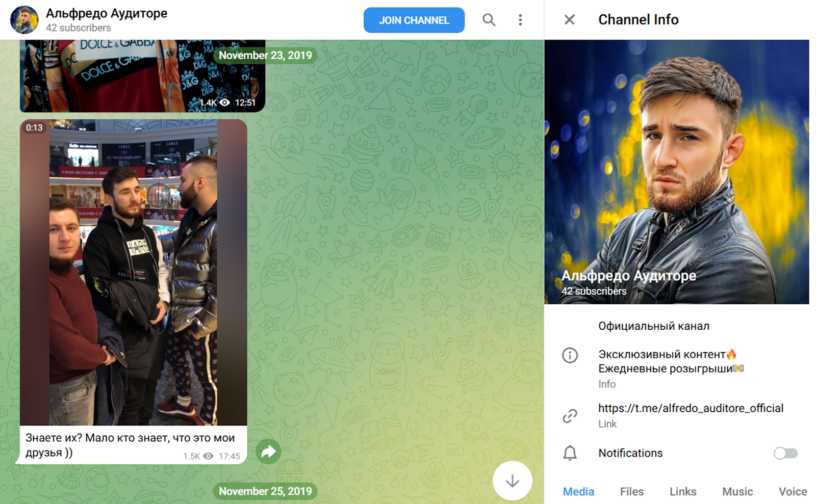
Task: Open the t.me/alfredo_auditore_official link
Action: [690, 408]
